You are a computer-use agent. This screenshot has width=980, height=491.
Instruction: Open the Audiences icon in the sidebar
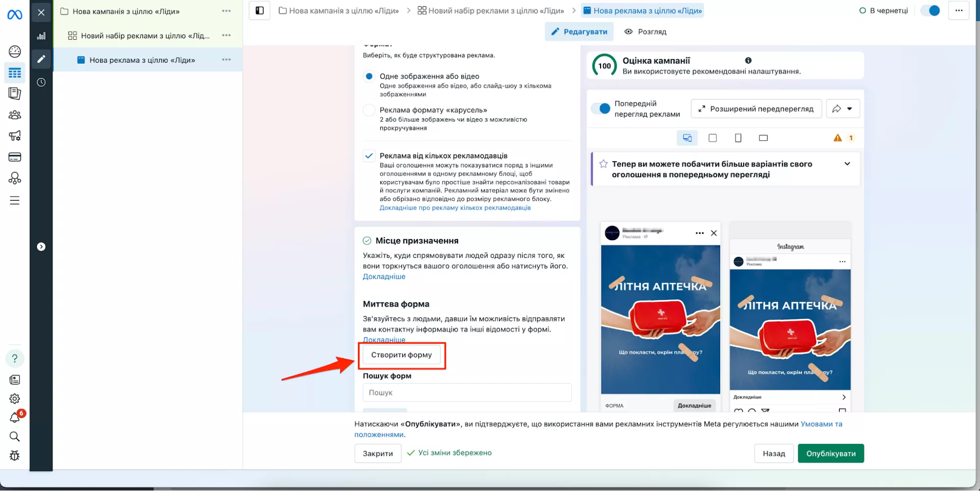coord(15,115)
